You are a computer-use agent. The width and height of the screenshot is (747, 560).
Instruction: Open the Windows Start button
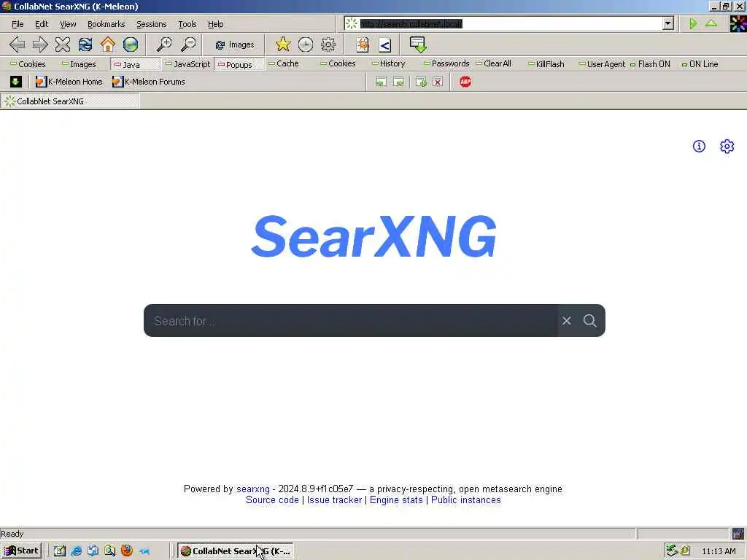tap(21, 551)
